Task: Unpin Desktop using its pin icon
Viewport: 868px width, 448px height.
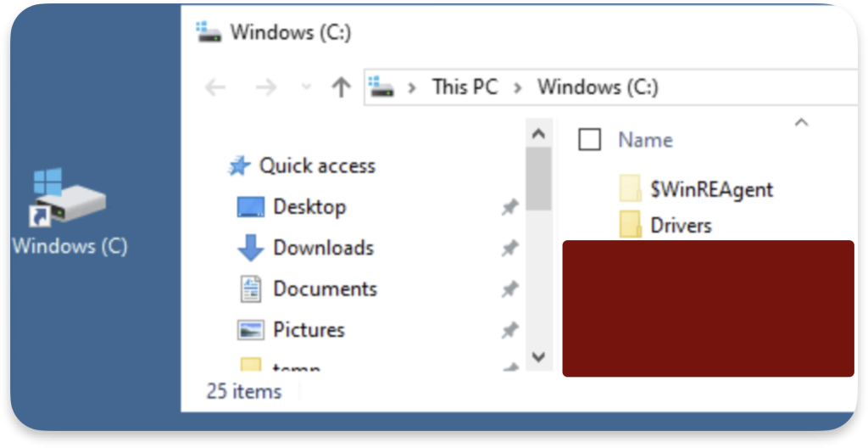Action: click(509, 207)
